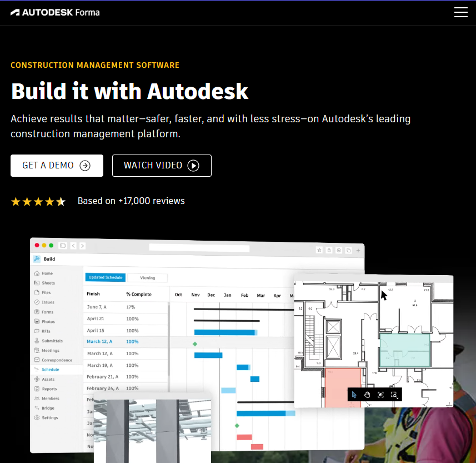Click the Finish column header
476x463 pixels.
[93, 294]
